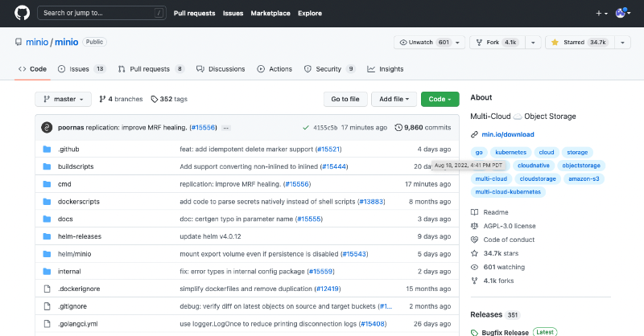Click the Fork button
This screenshot has height=336, width=644.
point(497,43)
